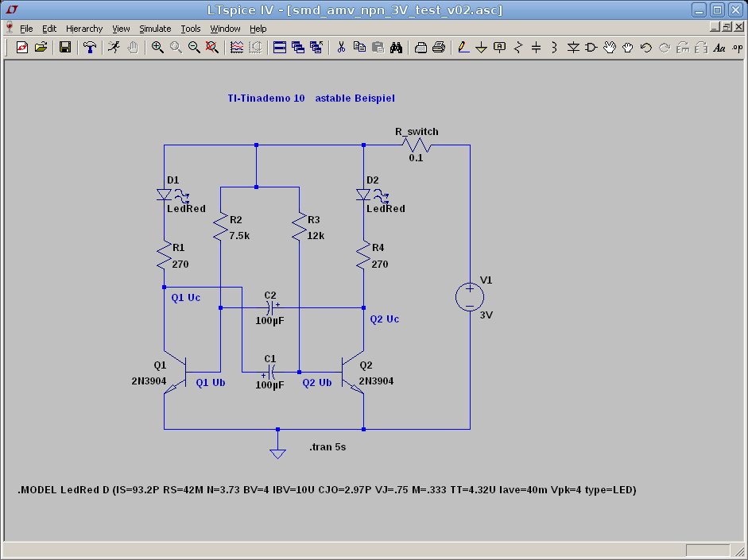Zoom in with the plus magnifier
748x560 pixels.
[x=157, y=47]
